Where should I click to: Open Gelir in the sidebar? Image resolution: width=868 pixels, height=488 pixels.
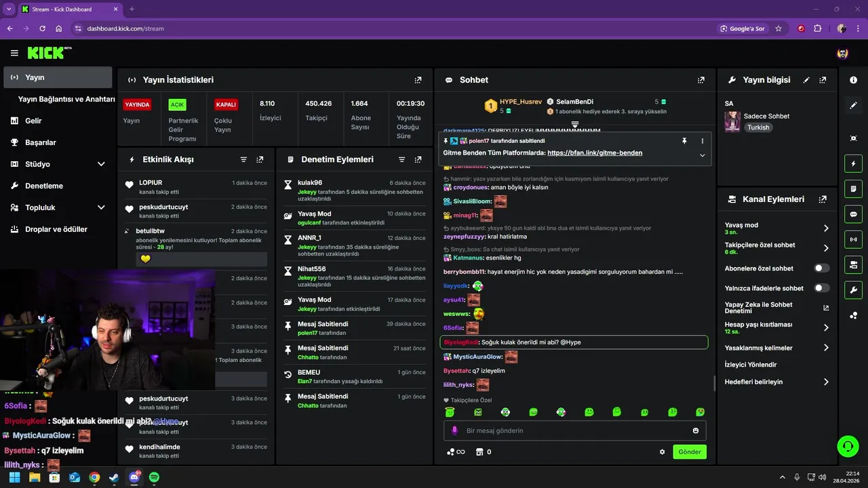coord(58,121)
